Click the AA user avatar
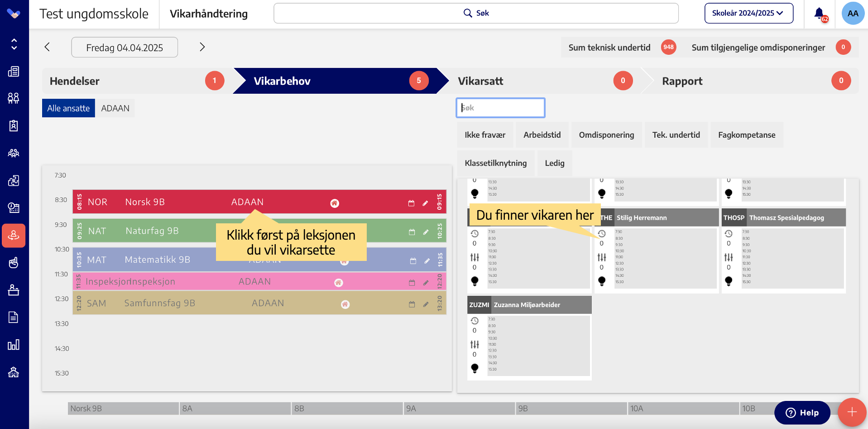This screenshot has width=868, height=429. pyautogui.click(x=853, y=13)
